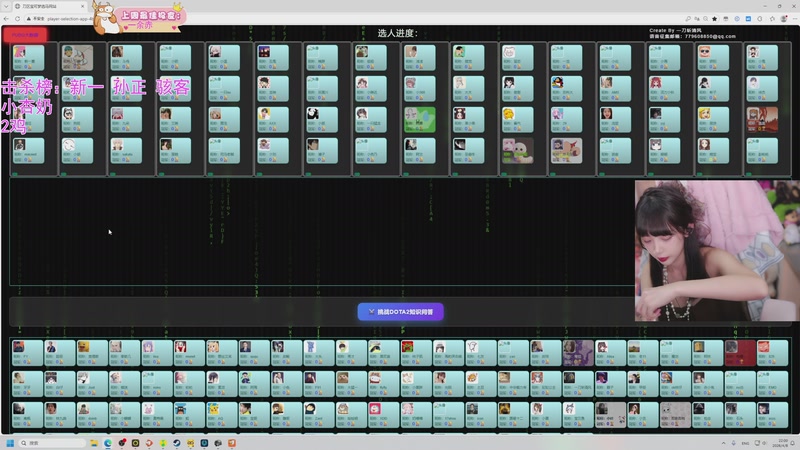This screenshot has height=450, width=800.
Task: Select the green highlighted player card
Action: pyautogui.click(x=420, y=119)
